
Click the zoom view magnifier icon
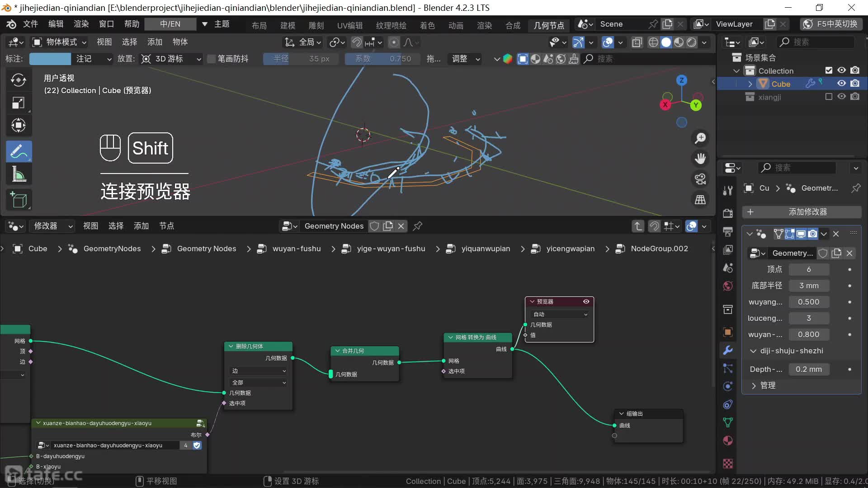pos(700,138)
